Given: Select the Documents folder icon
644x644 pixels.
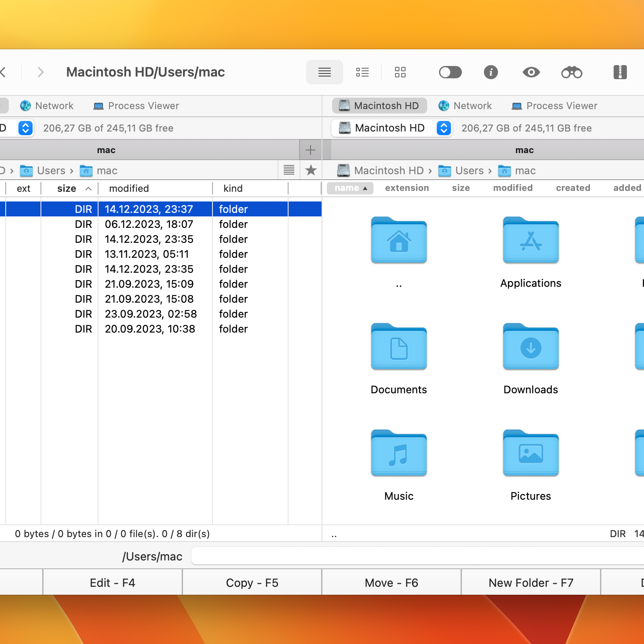Looking at the screenshot, I should (x=399, y=347).
